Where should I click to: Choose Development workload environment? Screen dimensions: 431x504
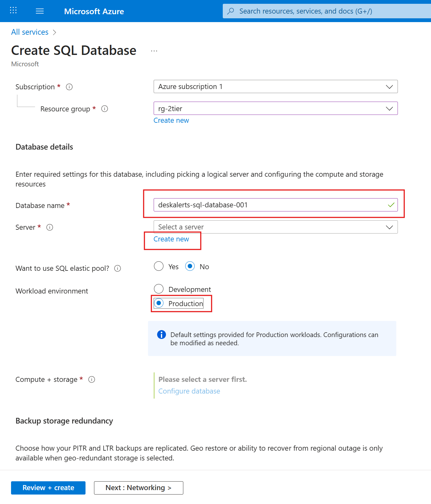click(x=159, y=289)
